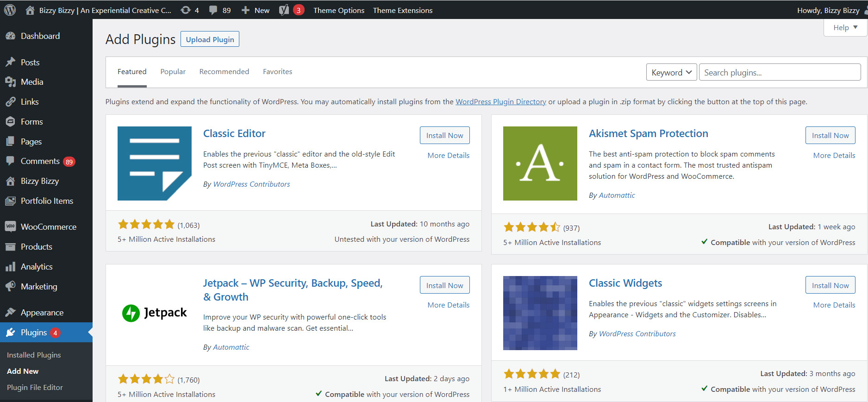Screen dimensions: 868x402
Task: Open Theme Options in admin bar
Action: click(339, 10)
